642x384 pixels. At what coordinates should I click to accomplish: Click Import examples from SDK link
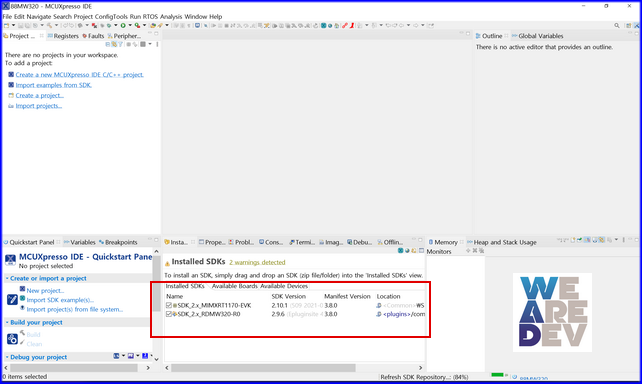54,85
